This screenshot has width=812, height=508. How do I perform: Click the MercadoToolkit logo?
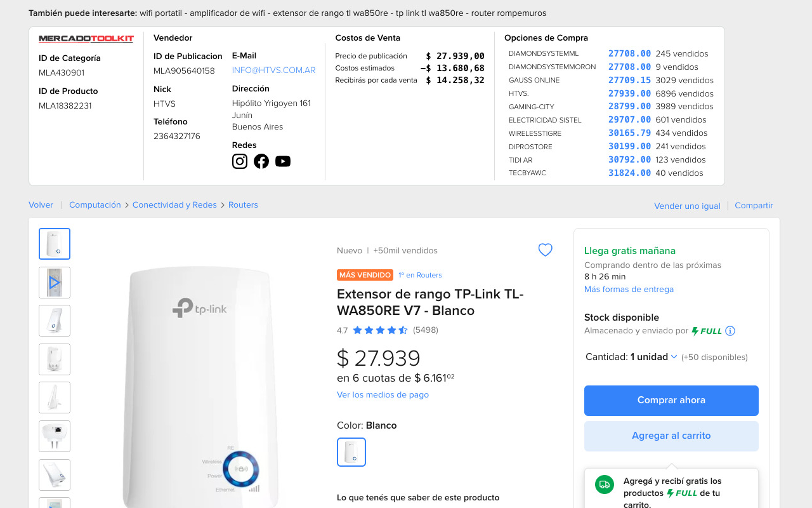(86, 39)
